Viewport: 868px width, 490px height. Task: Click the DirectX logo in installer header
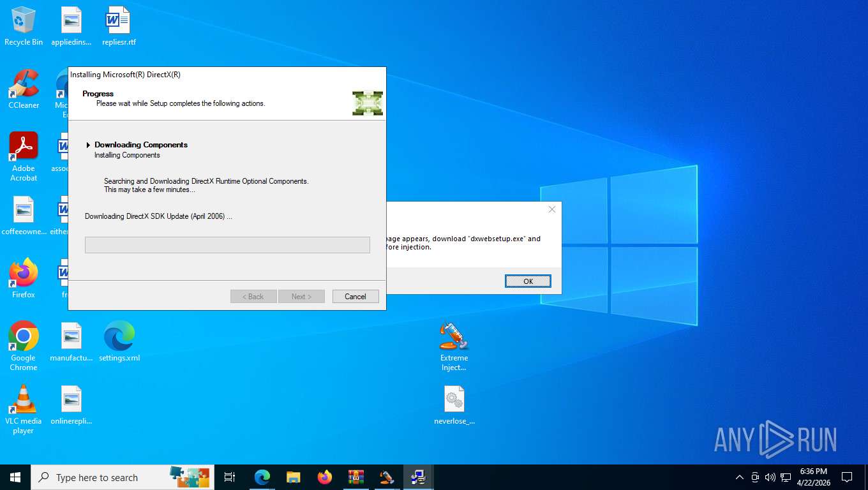click(x=368, y=103)
